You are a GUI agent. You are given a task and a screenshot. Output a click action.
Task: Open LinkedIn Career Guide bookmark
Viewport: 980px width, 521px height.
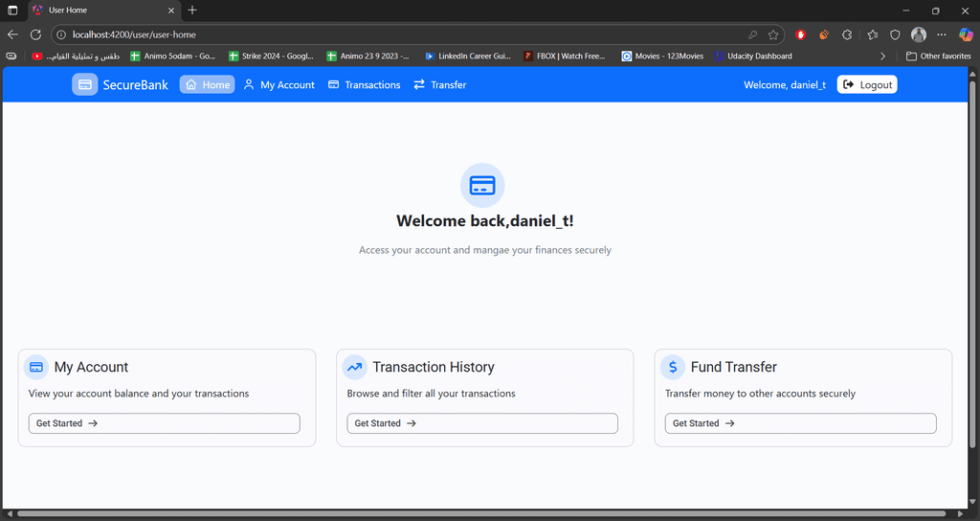pyautogui.click(x=468, y=57)
